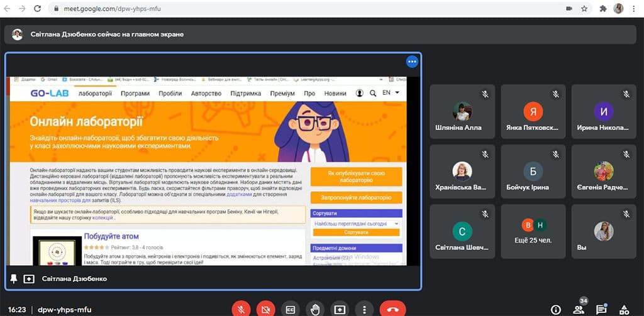Viewport: 644px width, 316px height.
Task: Toggle camera with the red video button
Action: pos(266,309)
